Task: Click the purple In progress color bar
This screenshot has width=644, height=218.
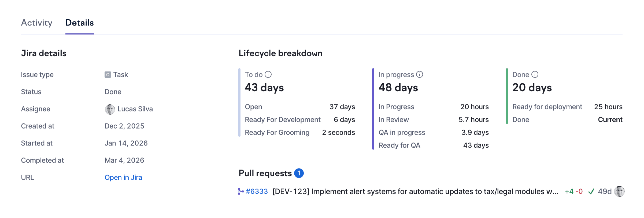Action: click(x=373, y=109)
